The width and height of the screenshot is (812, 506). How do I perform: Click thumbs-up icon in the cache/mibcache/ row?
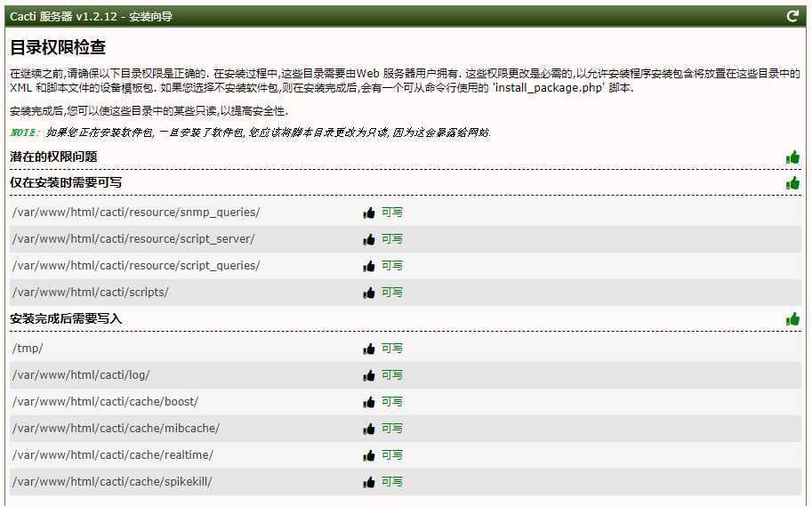(369, 429)
